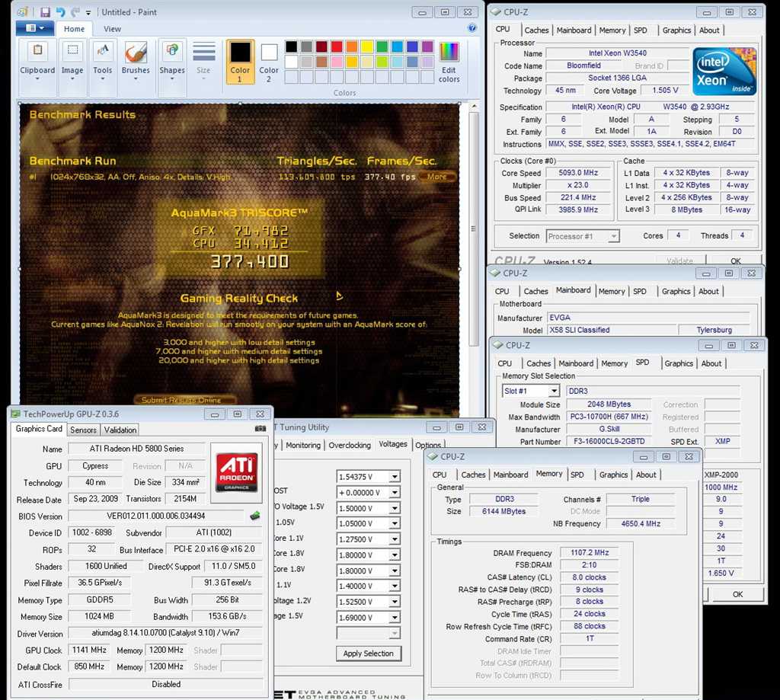Pick the purple color swatch in Paint
Screen dimensions: 780x700
(427, 46)
